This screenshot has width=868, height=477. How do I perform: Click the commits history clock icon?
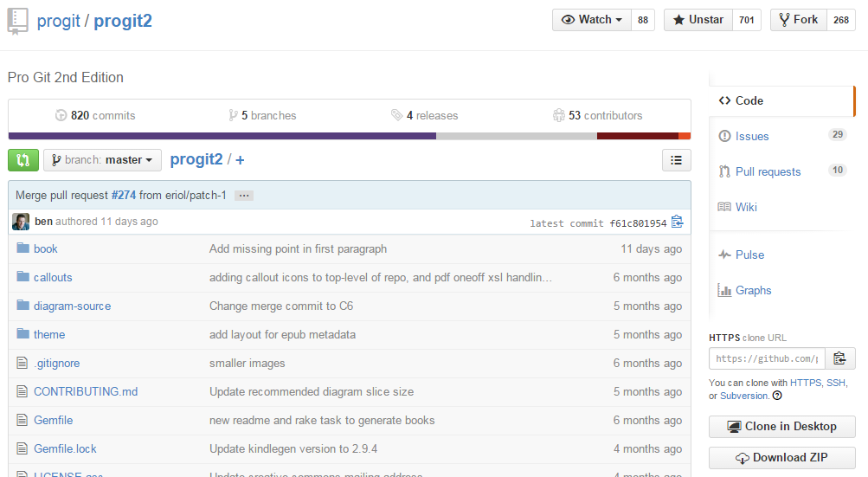click(x=61, y=115)
